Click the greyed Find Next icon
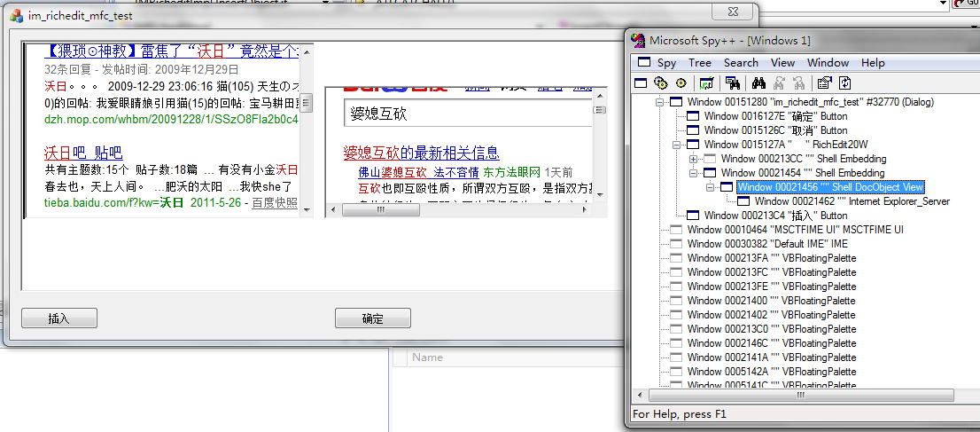The image size is (980, 432). pyautogui.click(x=779, y=82)
